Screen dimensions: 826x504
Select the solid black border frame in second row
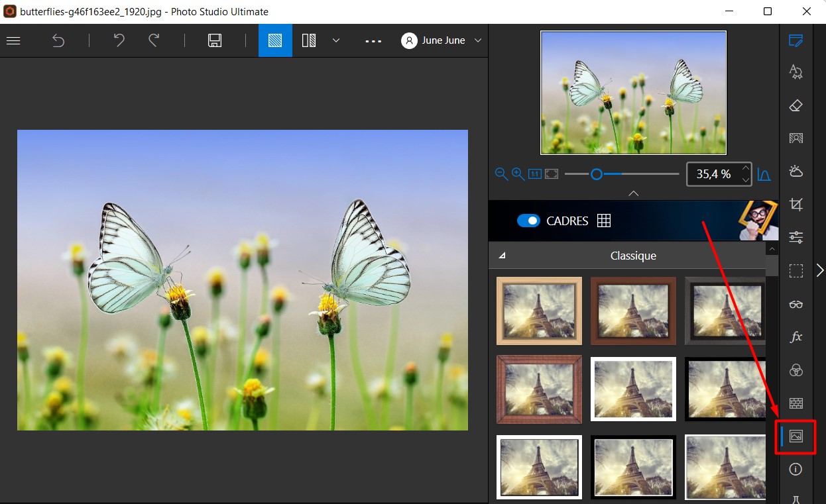coord(725,389)
